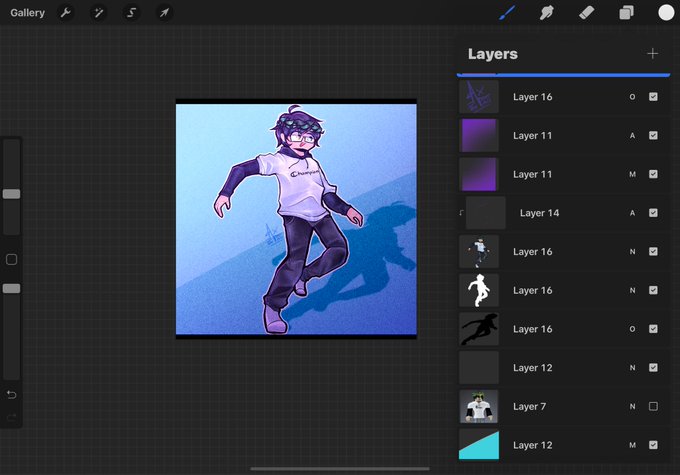Open blend mode O on black shadow Layer 16
Viewport: 680px width, 475px height.
point(632,329)
